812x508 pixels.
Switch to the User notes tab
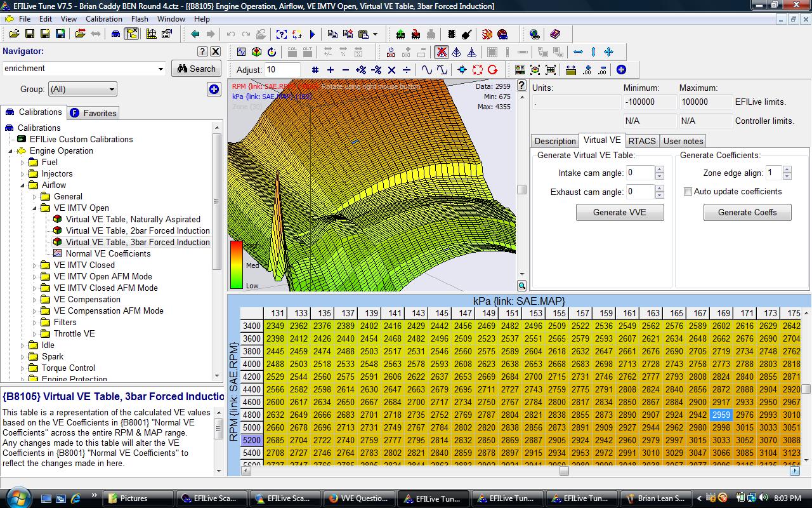click(x=683, y=141)
